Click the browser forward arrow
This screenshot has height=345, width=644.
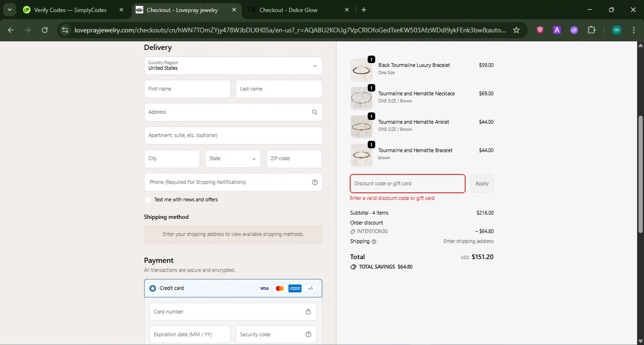(28, 30)
